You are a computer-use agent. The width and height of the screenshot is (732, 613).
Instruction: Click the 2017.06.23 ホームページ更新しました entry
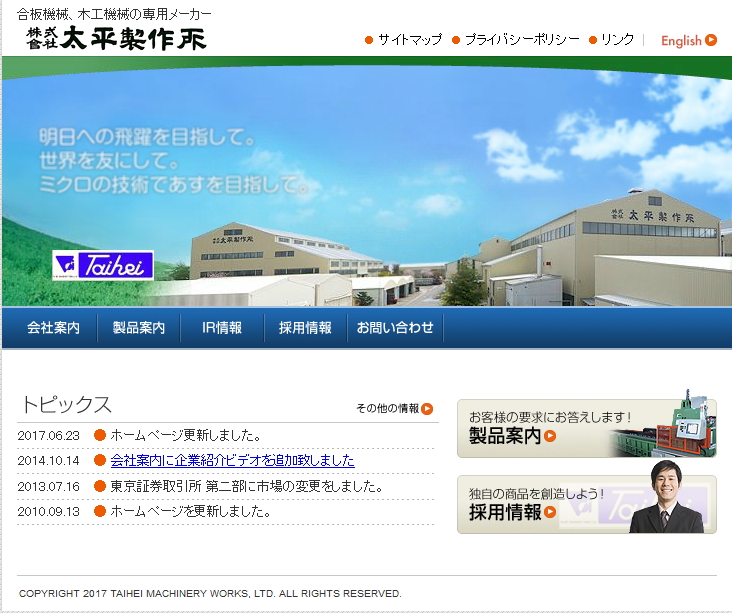pyautogui.click(x=185, y=436)
